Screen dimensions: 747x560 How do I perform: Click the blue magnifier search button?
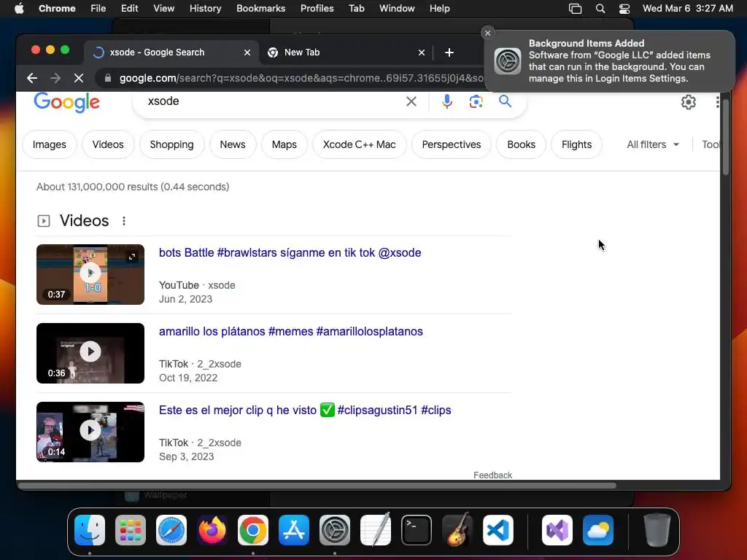pyautogui.click(x=505, y=101)
